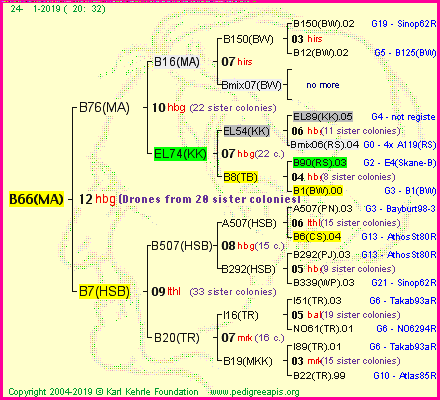Click B150(BW).02 in the last column
The height and width of the screenshot is (400, 440).
(323, 24)
